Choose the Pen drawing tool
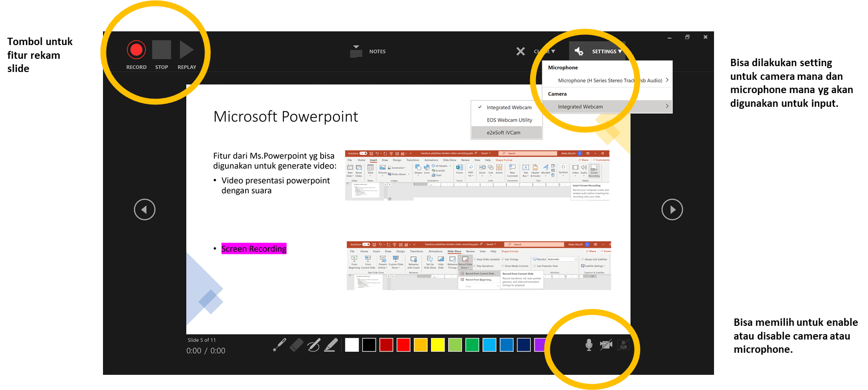 (x=314, y=345)
